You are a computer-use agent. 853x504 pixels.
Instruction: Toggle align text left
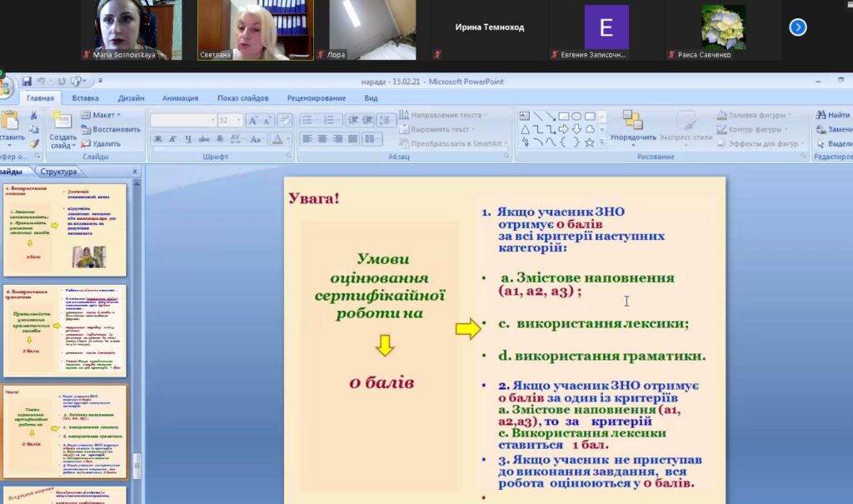pyautogui.click(x=307, y=139)
